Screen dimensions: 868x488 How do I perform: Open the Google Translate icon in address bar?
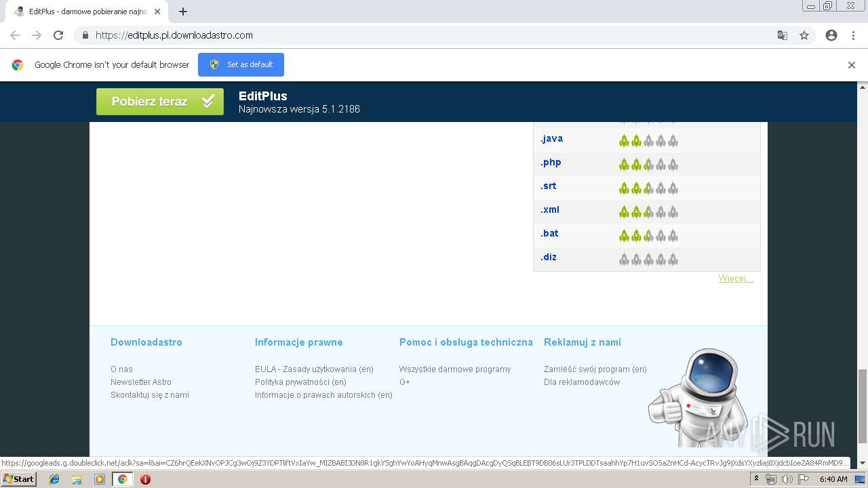click(782, 35)
